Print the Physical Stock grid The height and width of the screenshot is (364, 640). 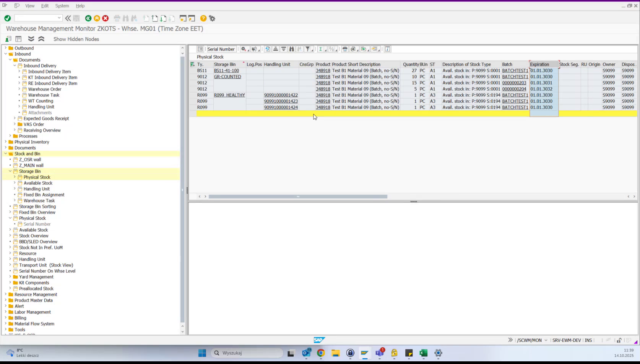click(x=344, y=49)
